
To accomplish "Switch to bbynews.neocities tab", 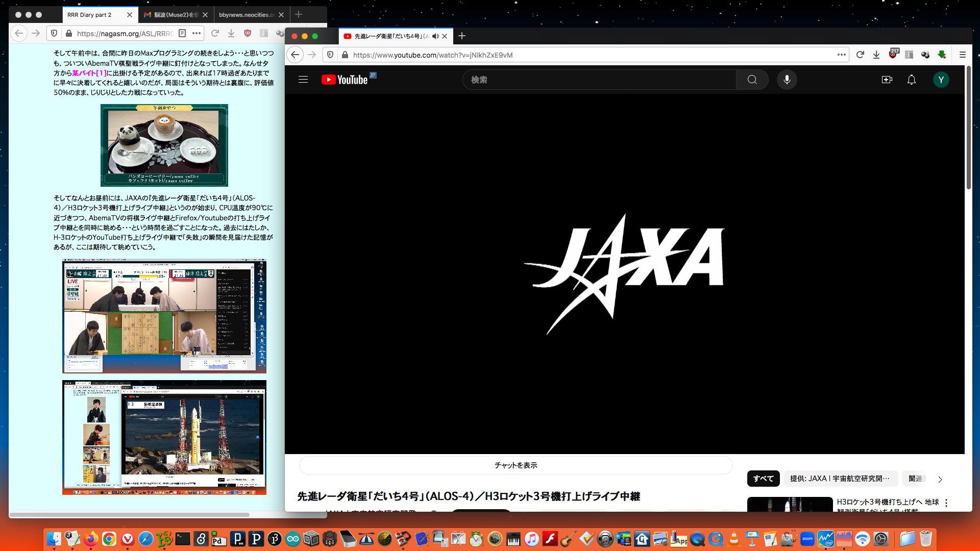I will point(247,15).
